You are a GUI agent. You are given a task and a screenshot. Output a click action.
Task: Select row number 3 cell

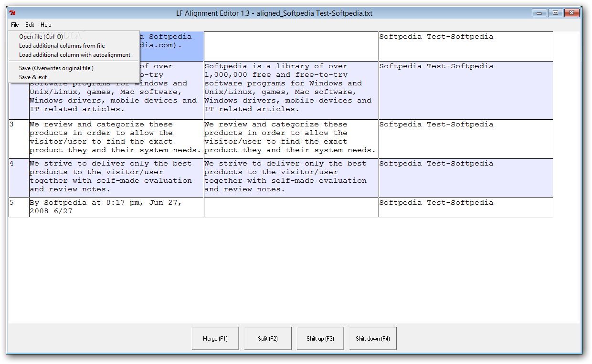[19, 139]
